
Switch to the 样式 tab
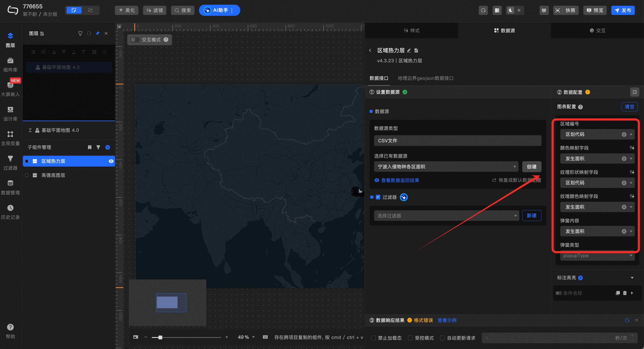click(x=411, y=31)
